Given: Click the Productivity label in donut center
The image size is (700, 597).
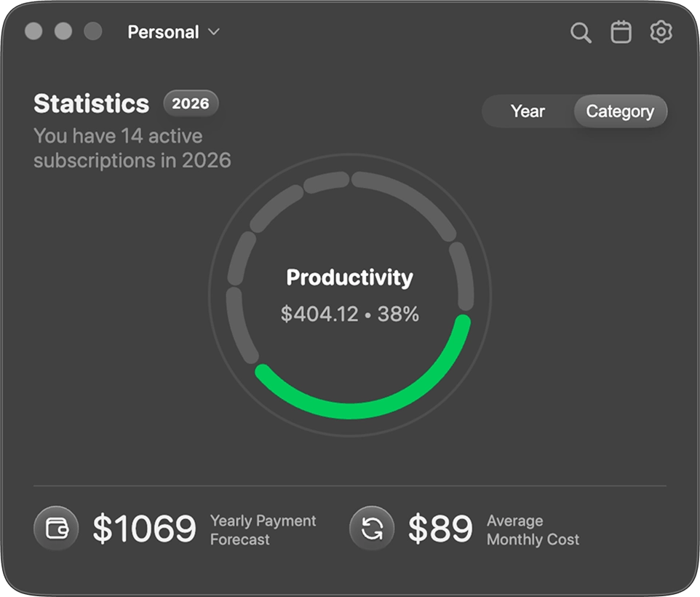Looking at the screenshot, I should [349, 277].
